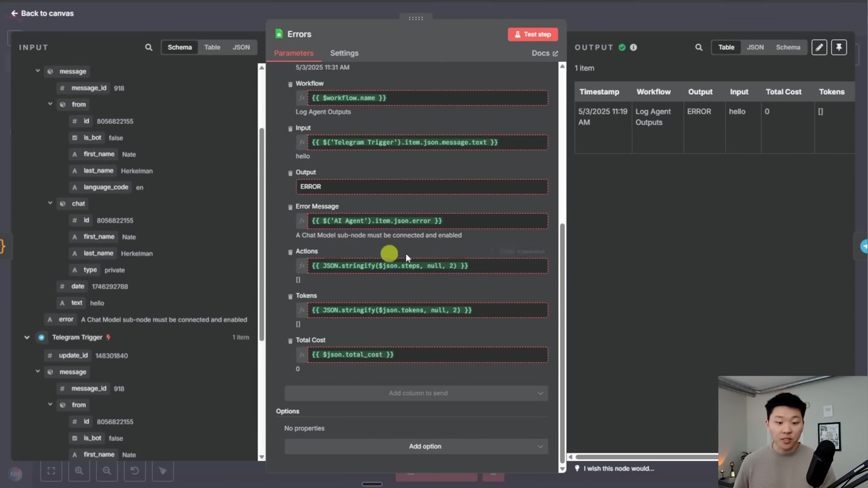This screenshot has width=868, height=488.
Task: Click the tidy up canvas icon
Action: 162,471
